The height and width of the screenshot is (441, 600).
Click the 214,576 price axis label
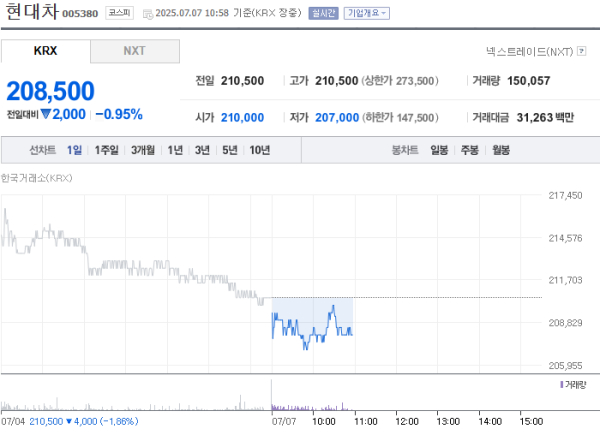click(565, 238)
